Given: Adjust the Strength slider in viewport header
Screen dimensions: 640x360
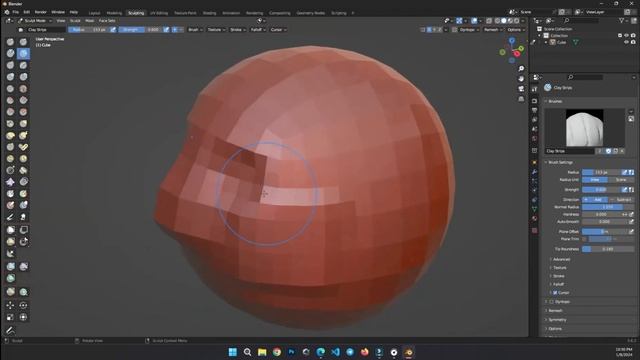Looking at the screenshot, I should click(140, 30).
